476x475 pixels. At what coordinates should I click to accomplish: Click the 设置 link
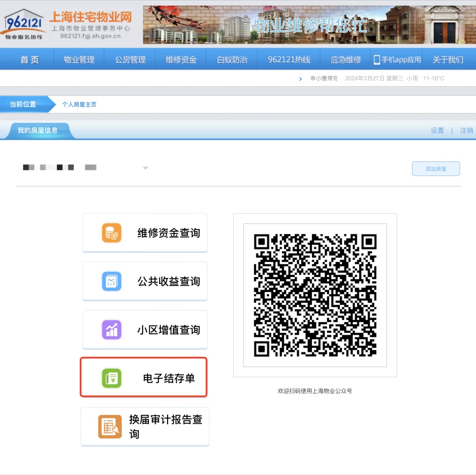click(x=437, y=131)
